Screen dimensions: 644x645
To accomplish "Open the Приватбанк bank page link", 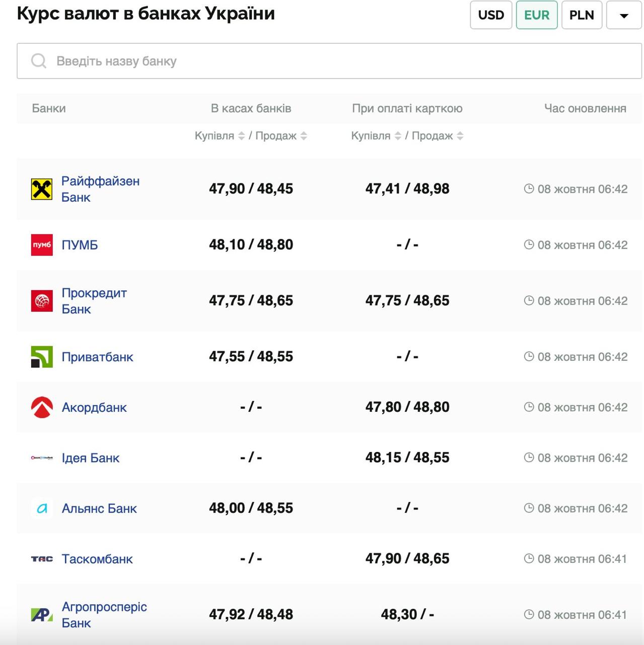I will [x=98, y=356].
